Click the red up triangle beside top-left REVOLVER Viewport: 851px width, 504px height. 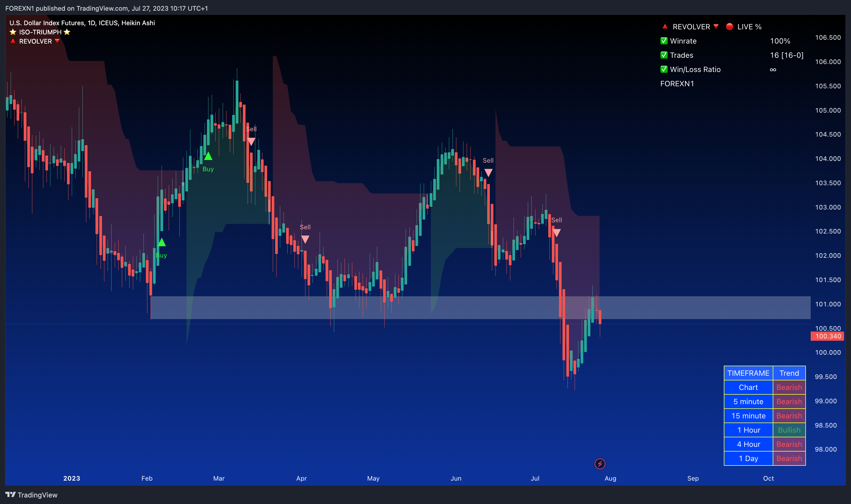(x=13, y=41)
